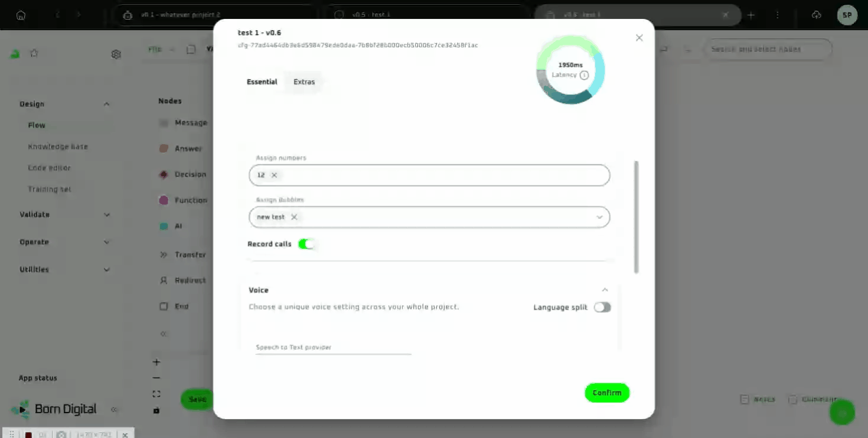This screenshot has width=868, height=438.
Task: Close the configuration dialog
Action: tap(639, 38)
